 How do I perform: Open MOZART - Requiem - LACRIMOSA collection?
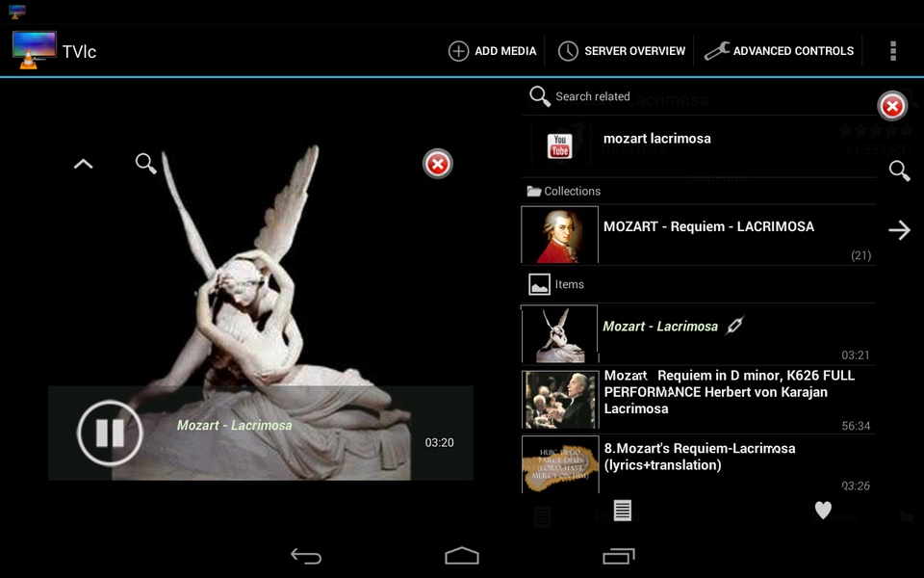699,234
